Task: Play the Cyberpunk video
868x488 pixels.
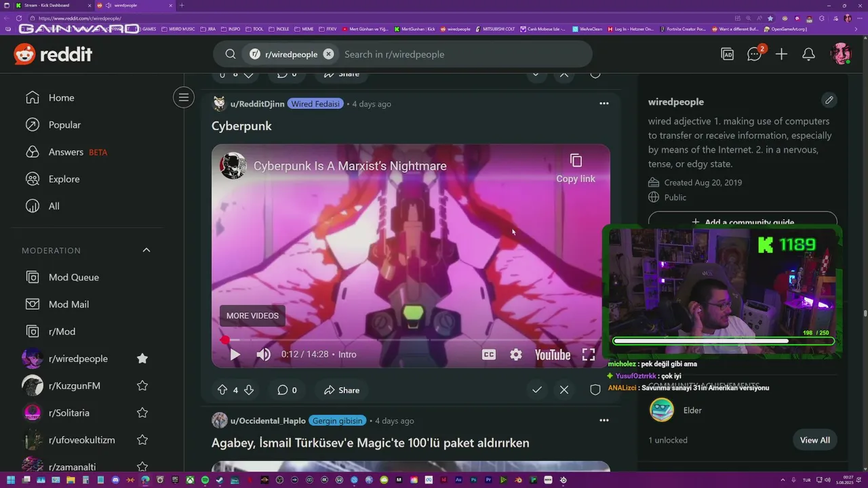Action: (235, 354)
